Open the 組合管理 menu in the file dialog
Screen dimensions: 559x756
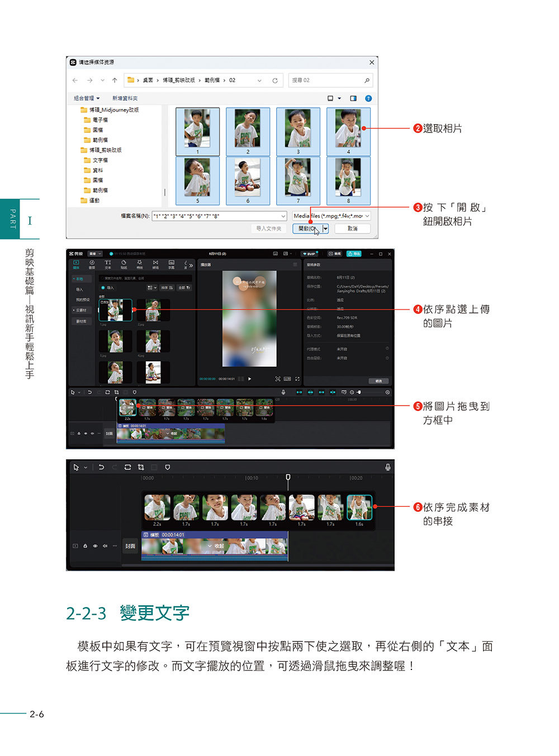click(83, 98)
